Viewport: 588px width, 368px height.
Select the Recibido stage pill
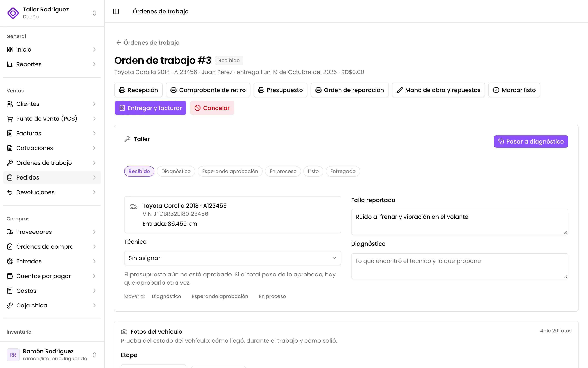[139, 171]
